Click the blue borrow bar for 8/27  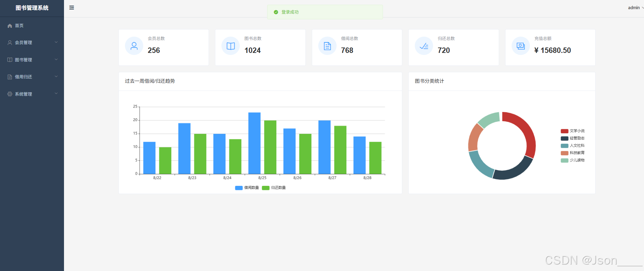pos(324,147)
